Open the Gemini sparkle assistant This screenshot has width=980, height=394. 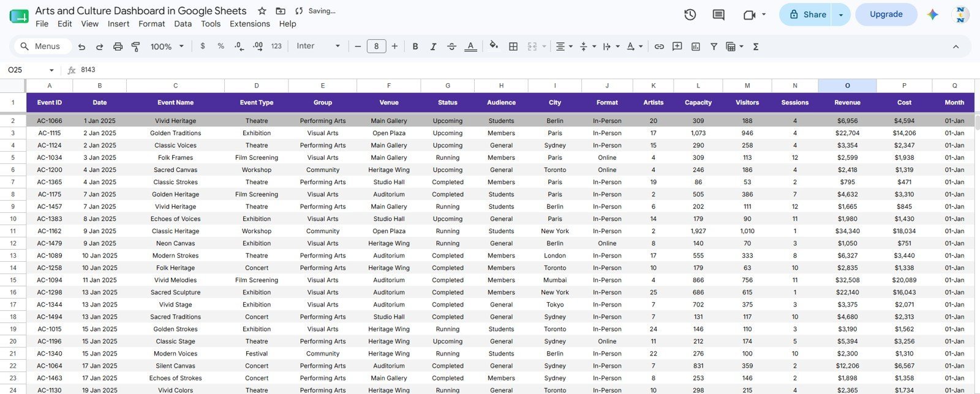(933, 15)
